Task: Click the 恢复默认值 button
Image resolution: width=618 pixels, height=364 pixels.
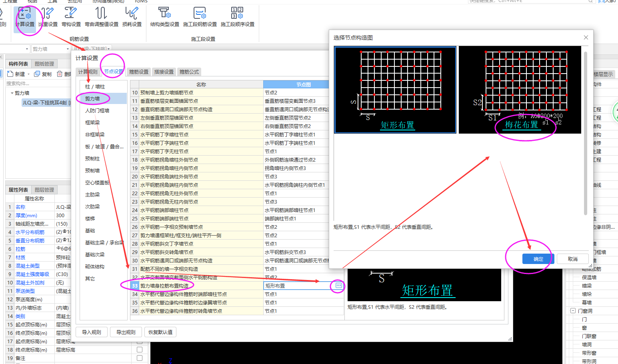Action: coord(160,332)
